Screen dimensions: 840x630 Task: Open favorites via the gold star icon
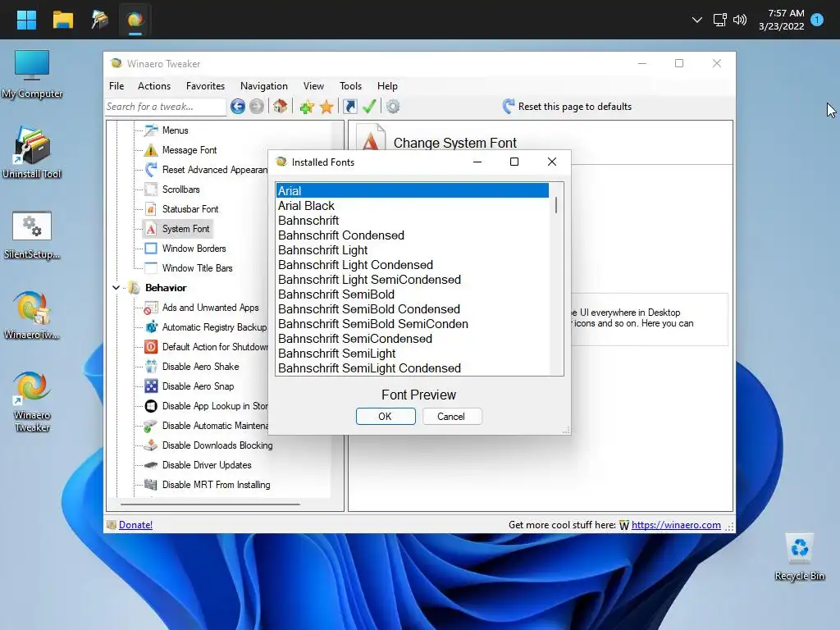click(326, 107)
